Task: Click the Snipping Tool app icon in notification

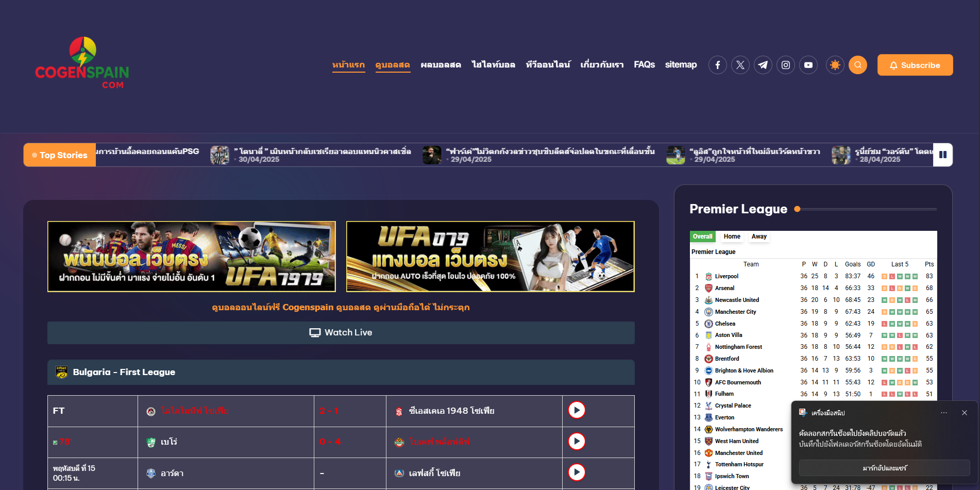Action: click(x=803, y=412)
